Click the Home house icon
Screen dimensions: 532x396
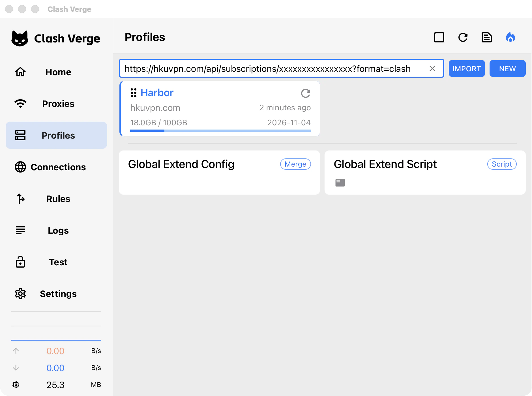(x=20, y=72)
